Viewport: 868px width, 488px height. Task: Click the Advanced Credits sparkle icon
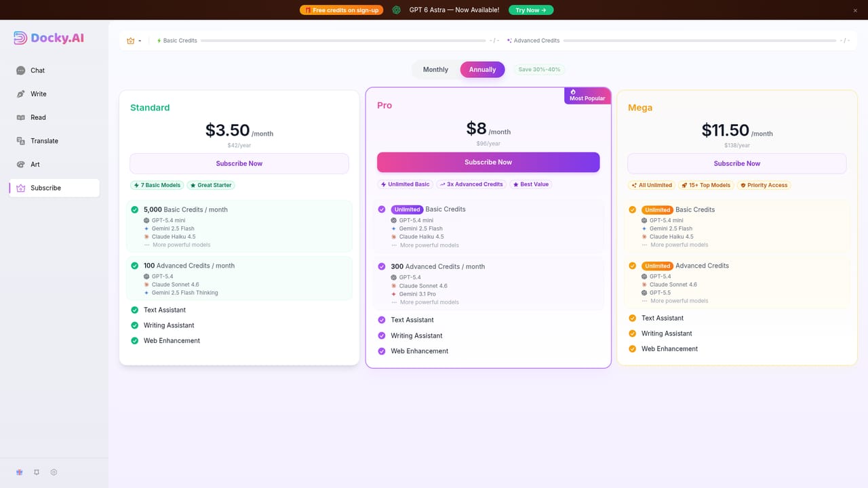pyautogui.click(x=509, y=41)
